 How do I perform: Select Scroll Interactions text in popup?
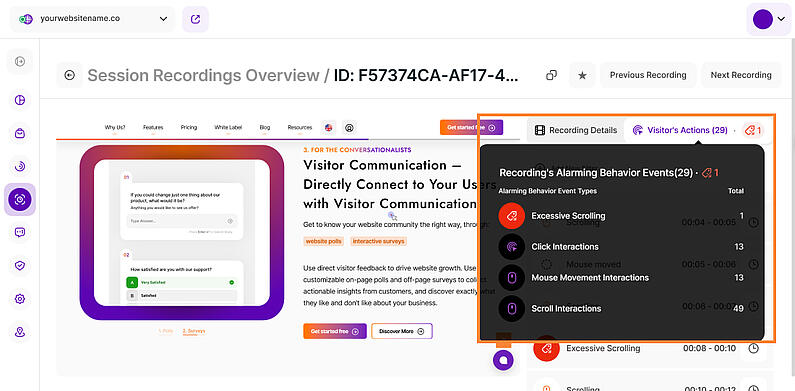pos(566,309)
